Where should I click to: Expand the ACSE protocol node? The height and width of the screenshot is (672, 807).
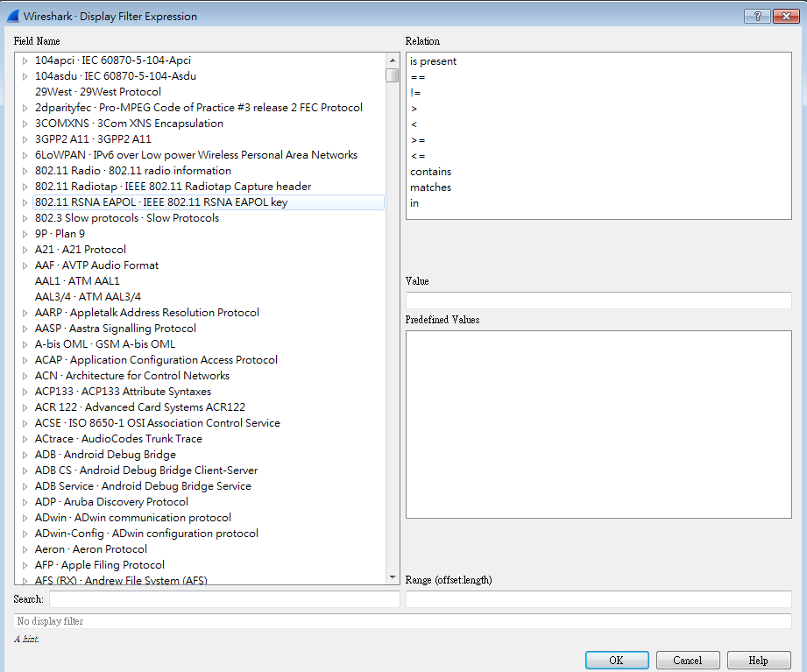pos(25,423)
